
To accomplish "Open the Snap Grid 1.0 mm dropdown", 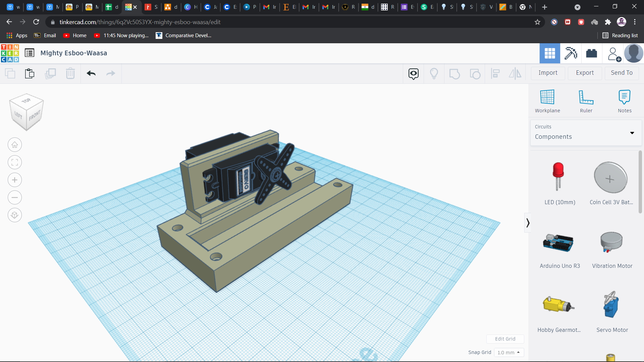I will pyautogui.click(x=508, y=352).
